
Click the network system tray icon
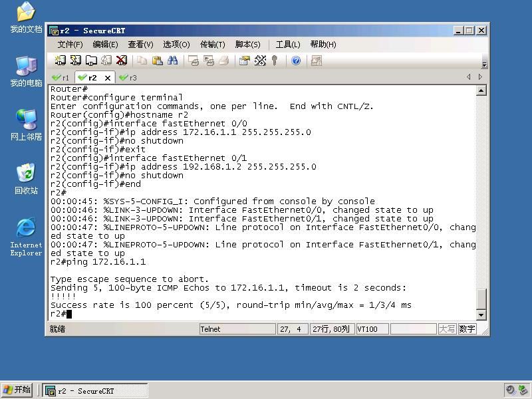[523, 390]
